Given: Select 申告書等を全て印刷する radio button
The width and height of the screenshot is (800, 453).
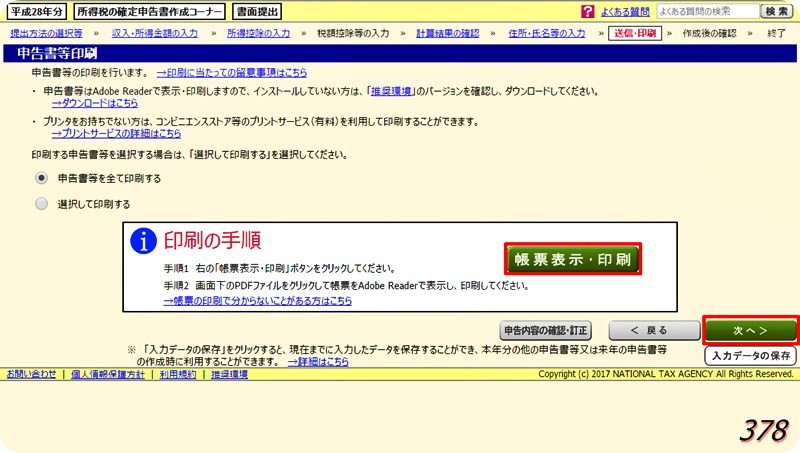Looking at the screenshot, I should tap(41, 178).
